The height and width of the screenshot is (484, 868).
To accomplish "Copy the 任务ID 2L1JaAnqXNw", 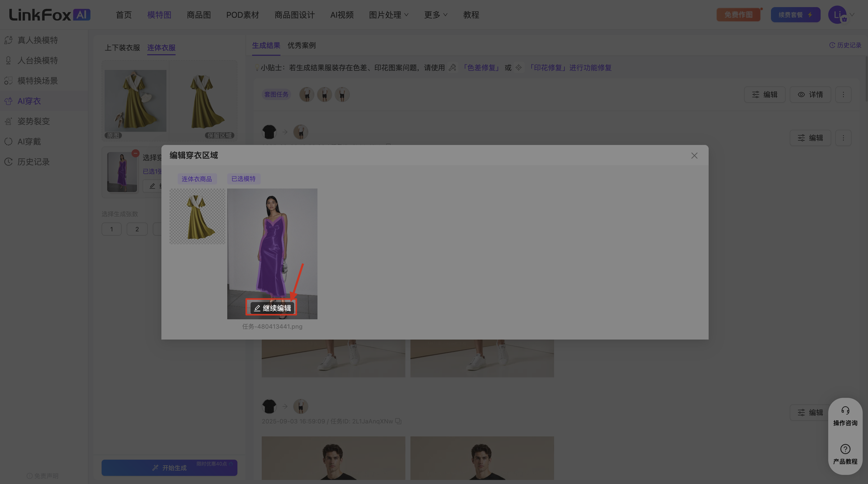I will 398,421.
